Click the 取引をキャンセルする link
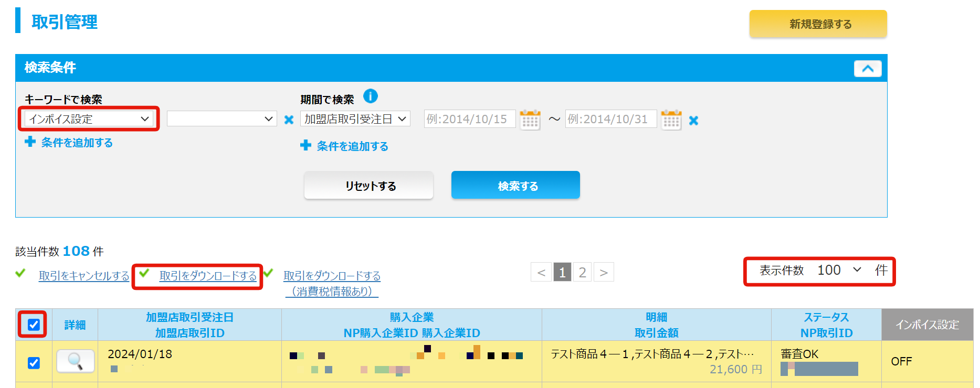980x388 pixels. pyautogui.click(x=84, y=276)
